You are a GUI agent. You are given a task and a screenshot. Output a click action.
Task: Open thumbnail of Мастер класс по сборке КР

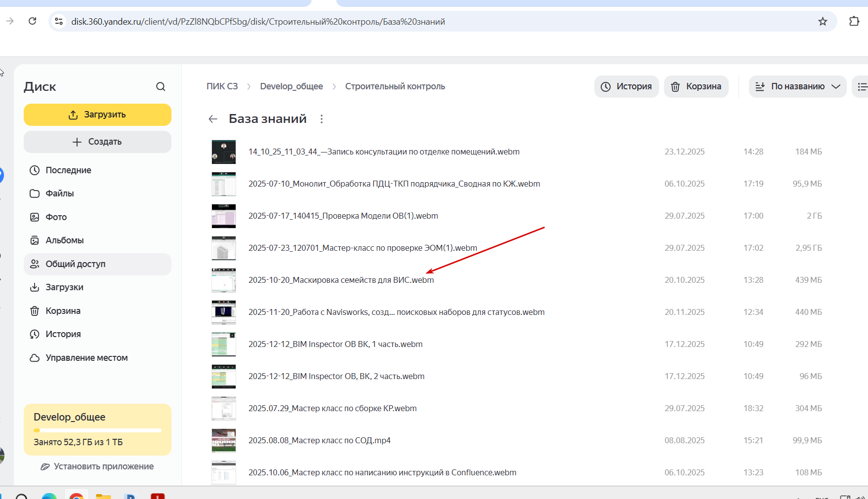click(x=224, y=409)
